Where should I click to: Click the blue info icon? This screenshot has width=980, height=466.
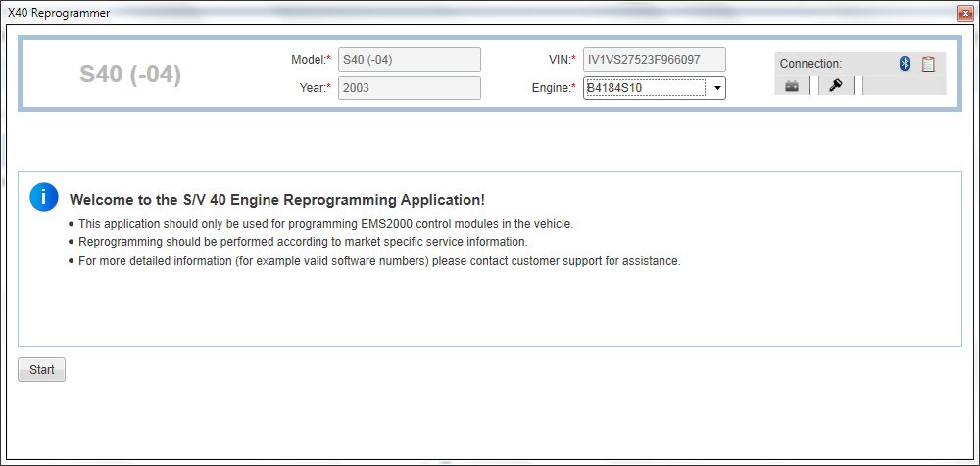[x=44, y=197]
